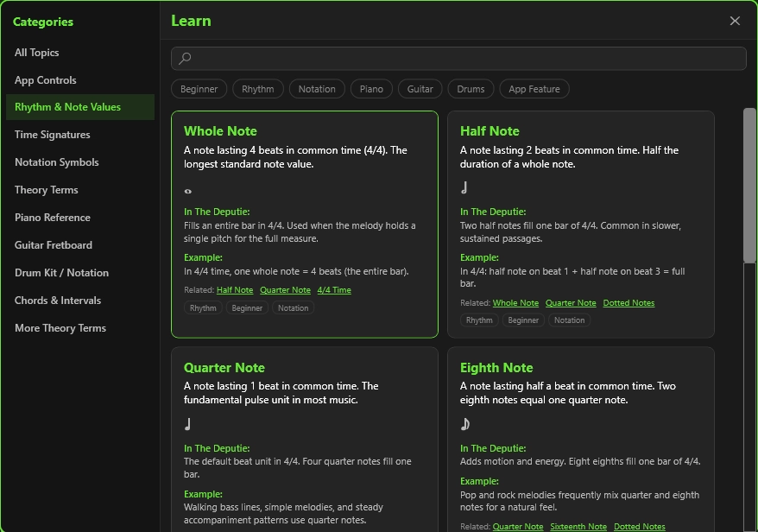Select the Half Note card title
Image resolution: width=758 pixels, height=532 pixels.
[490, 131]
